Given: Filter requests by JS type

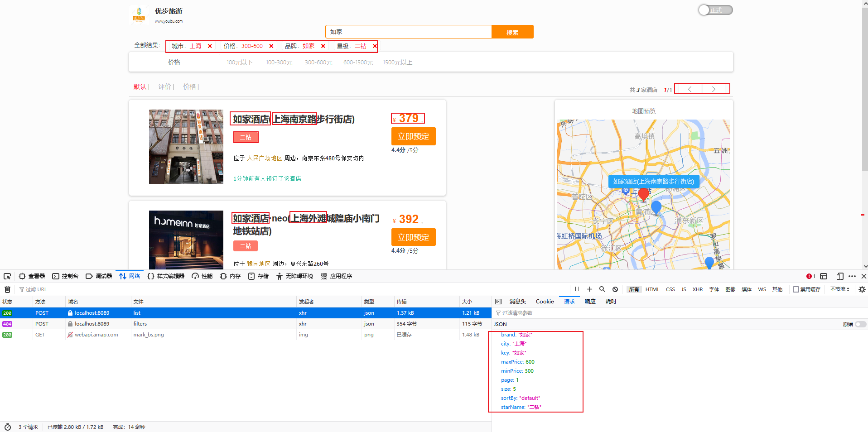Looking at the screenshot, I should pyautogui.click(x=684, y=289).
